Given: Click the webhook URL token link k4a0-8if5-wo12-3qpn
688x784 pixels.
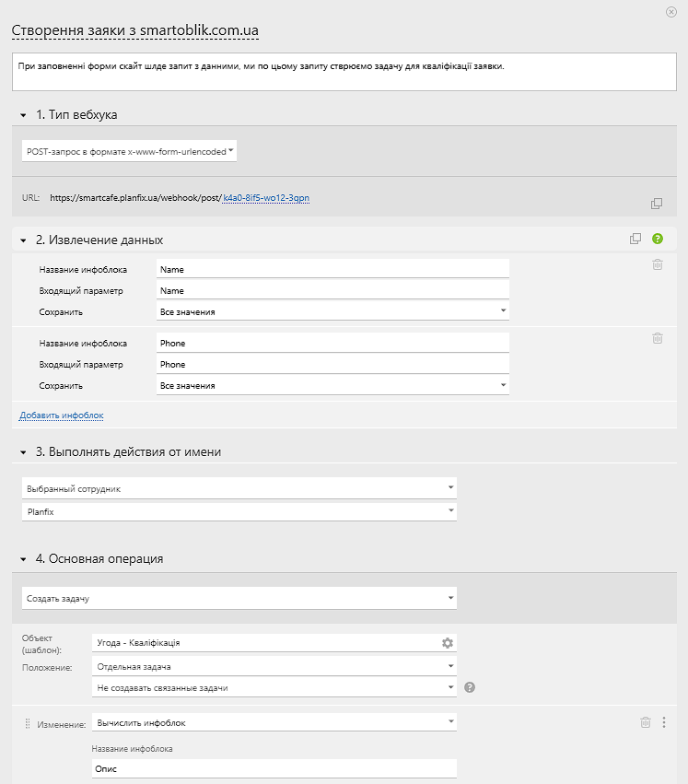Looking at the screenshot, I should 266,198.
